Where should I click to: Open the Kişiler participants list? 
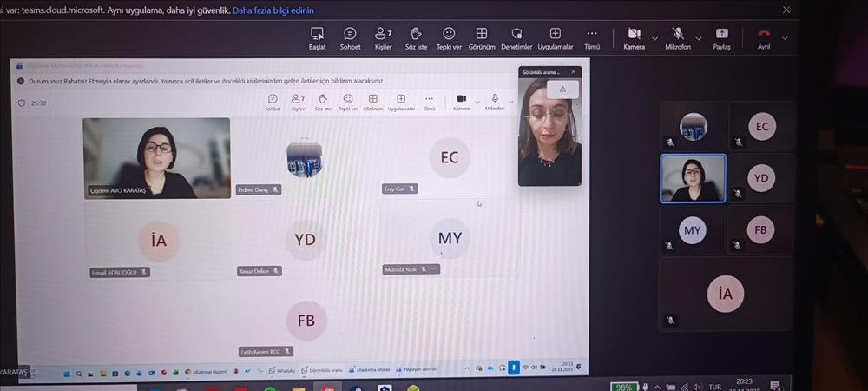pyautogui.click(x=383, y=37)
